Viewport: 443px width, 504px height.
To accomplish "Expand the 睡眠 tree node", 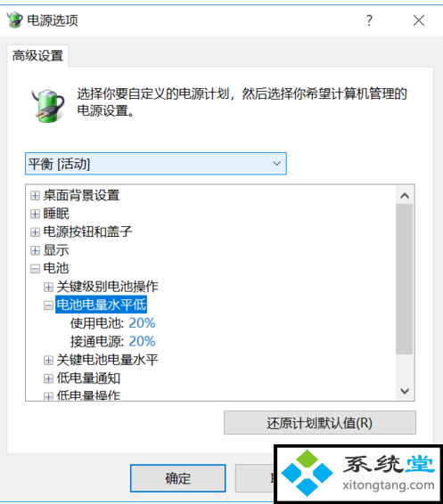I will [x=35, y=214].
